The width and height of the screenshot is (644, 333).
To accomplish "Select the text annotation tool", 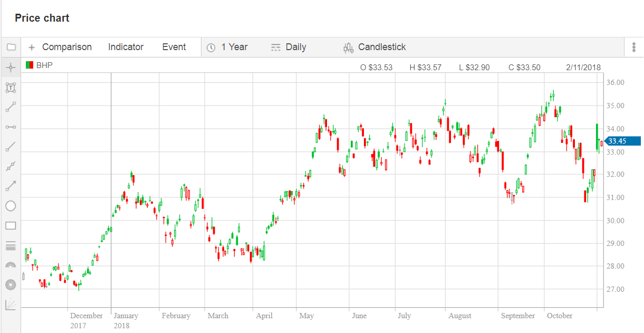I will click(11, 88).
